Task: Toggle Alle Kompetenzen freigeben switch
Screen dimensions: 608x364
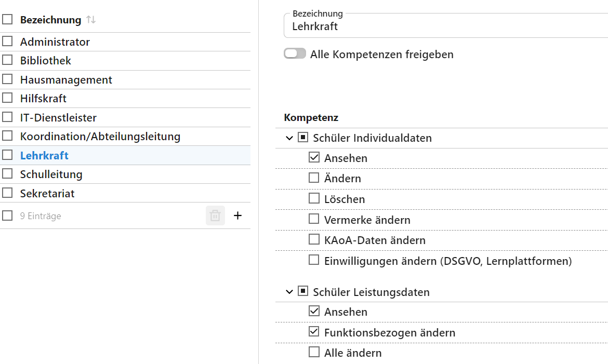Action: [295, 53]
